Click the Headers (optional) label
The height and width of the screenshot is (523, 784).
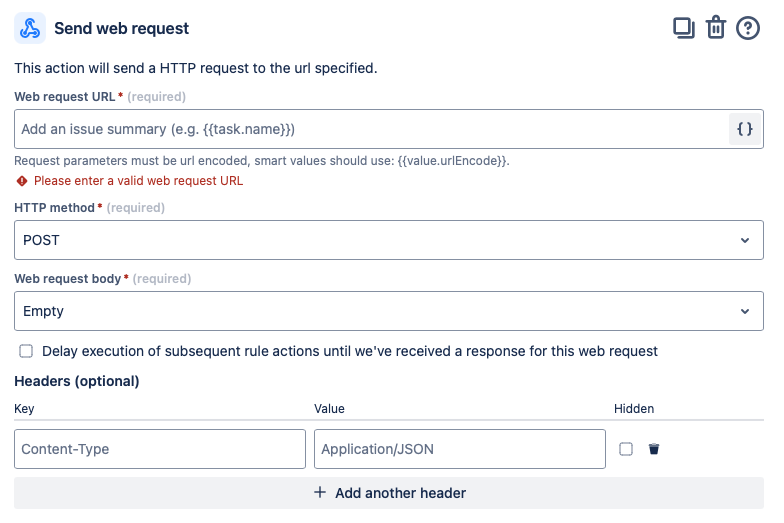tap(77, 381)
